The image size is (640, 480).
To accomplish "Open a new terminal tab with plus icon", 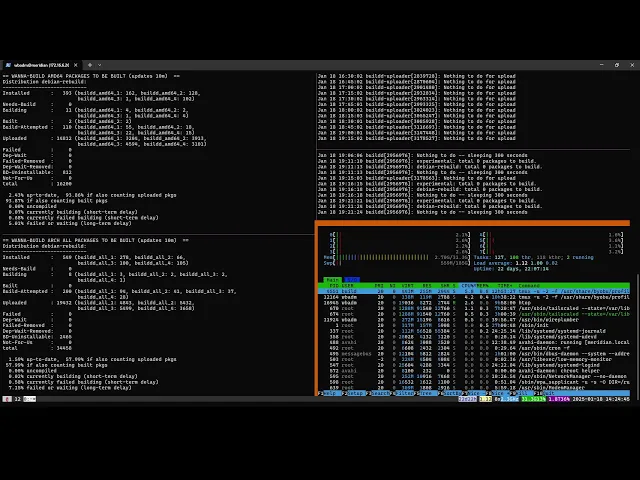I will click(x=90, y=65).
